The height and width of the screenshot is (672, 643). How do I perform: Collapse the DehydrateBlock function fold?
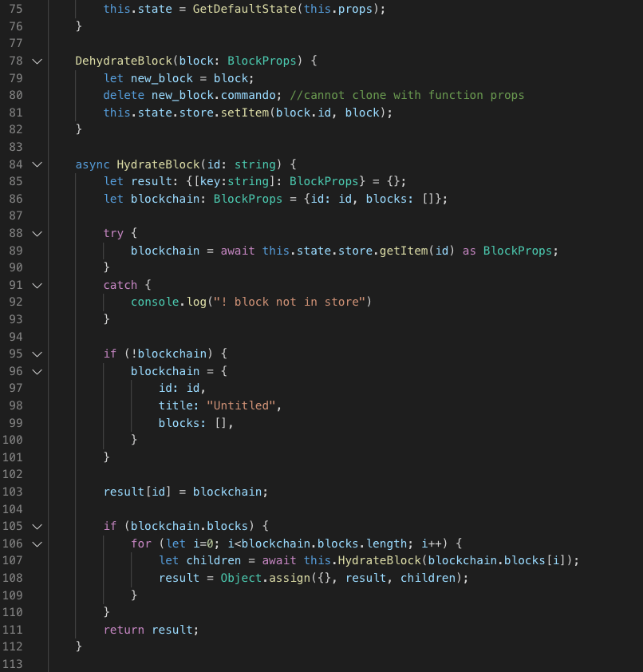[x=37, y=61]
